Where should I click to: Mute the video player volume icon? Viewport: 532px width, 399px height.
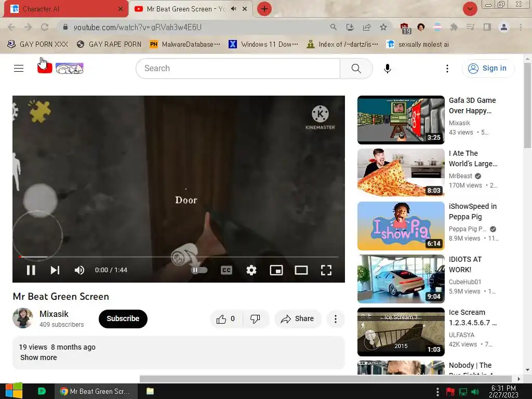79,270
